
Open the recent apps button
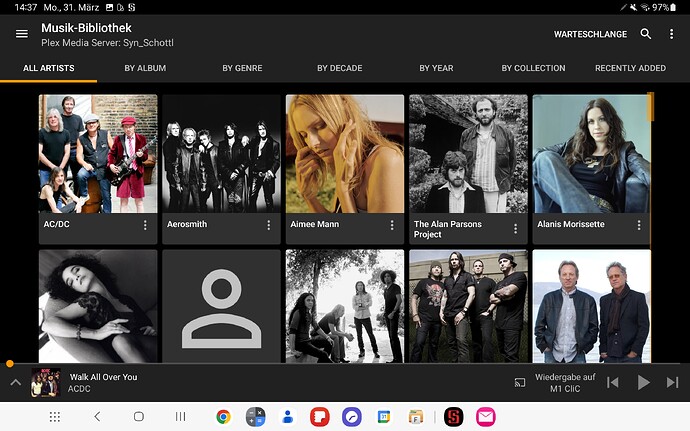coord(180,416)
